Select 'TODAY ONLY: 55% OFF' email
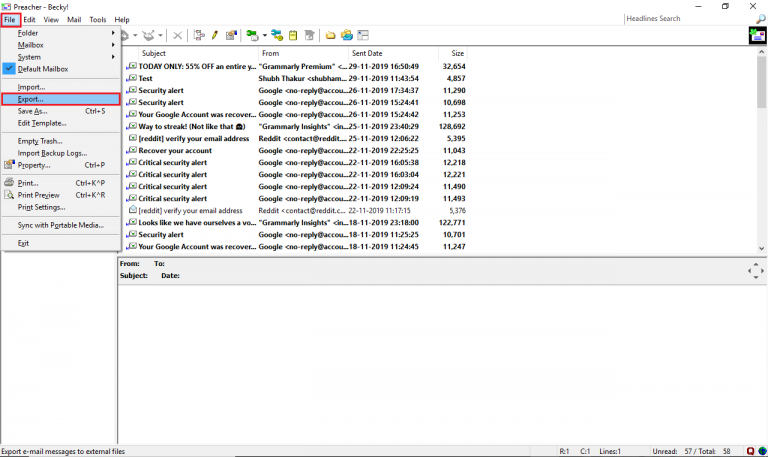 tap(295, 66)
